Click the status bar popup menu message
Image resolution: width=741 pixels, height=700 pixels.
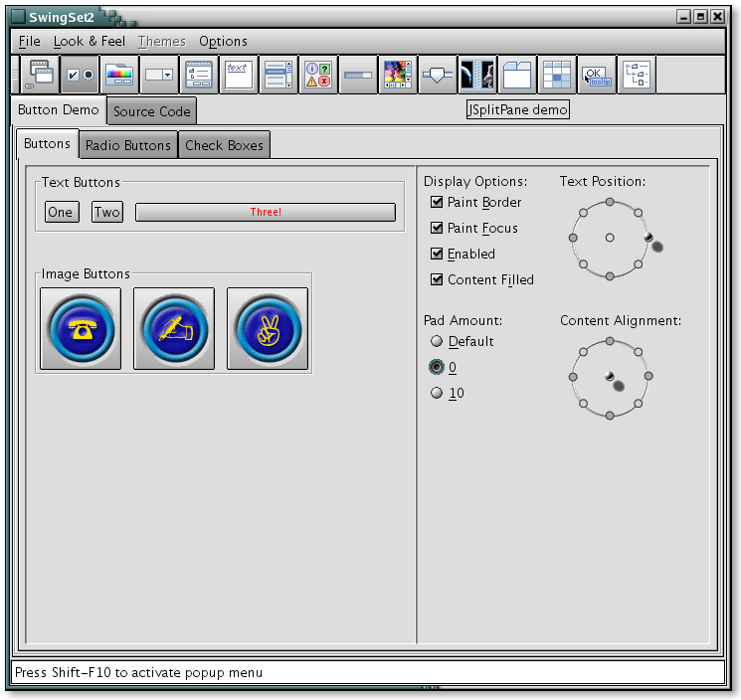click(138, 672)
